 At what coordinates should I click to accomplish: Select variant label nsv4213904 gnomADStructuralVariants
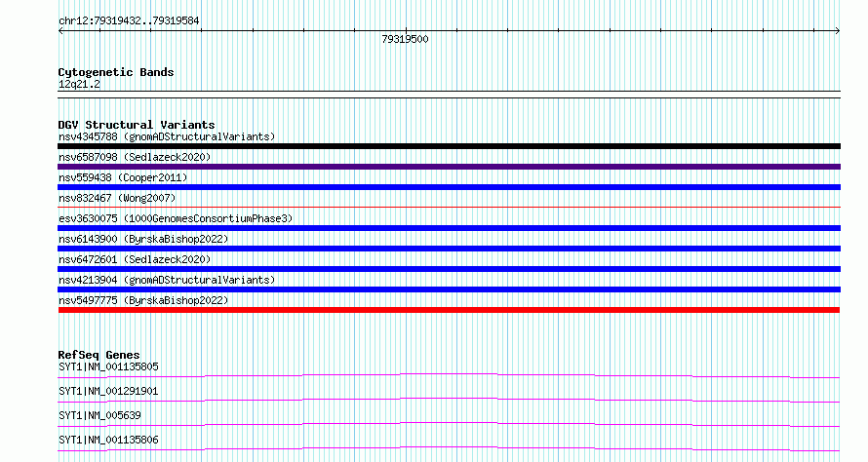(167, 280)
